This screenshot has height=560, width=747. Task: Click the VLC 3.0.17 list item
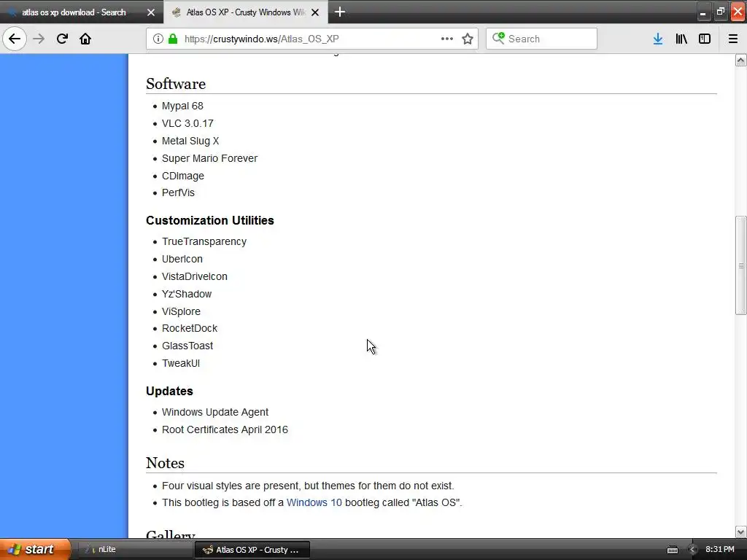tap(187, 123)
